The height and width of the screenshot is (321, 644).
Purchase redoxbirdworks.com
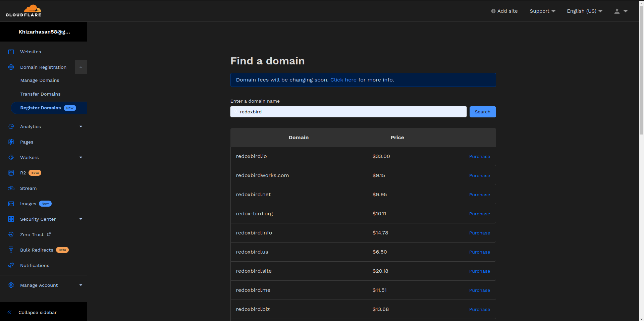point(480,175)
